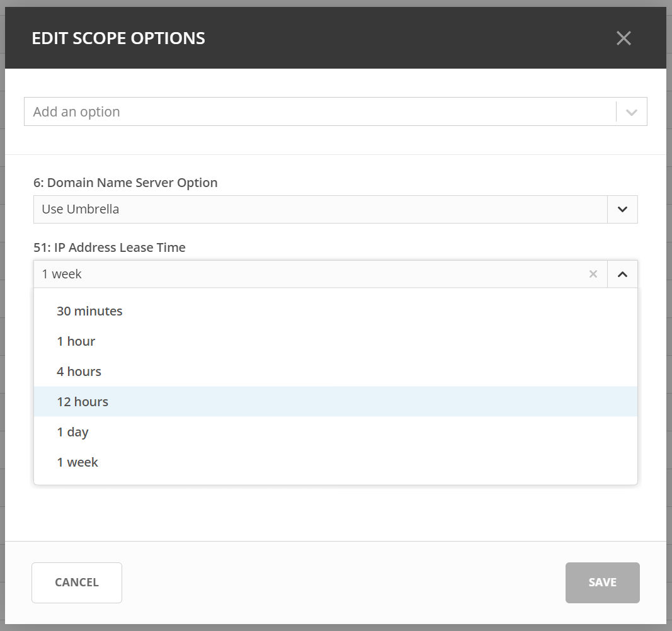Select the Use Umbrella value field

pos(315,209)
